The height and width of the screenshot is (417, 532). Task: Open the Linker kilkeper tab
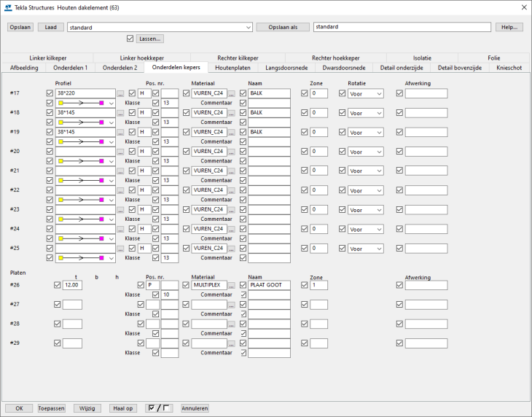click(47, 58)
